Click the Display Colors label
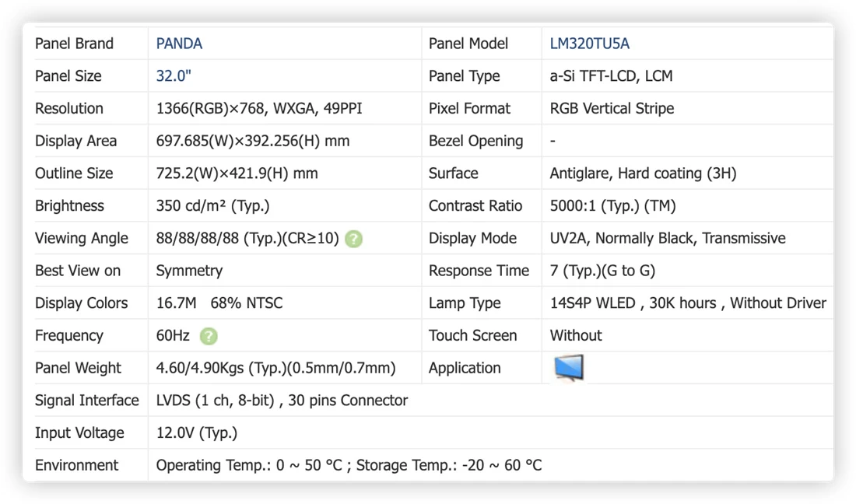This screenshot has height=504, width=856. coord(82,303)
